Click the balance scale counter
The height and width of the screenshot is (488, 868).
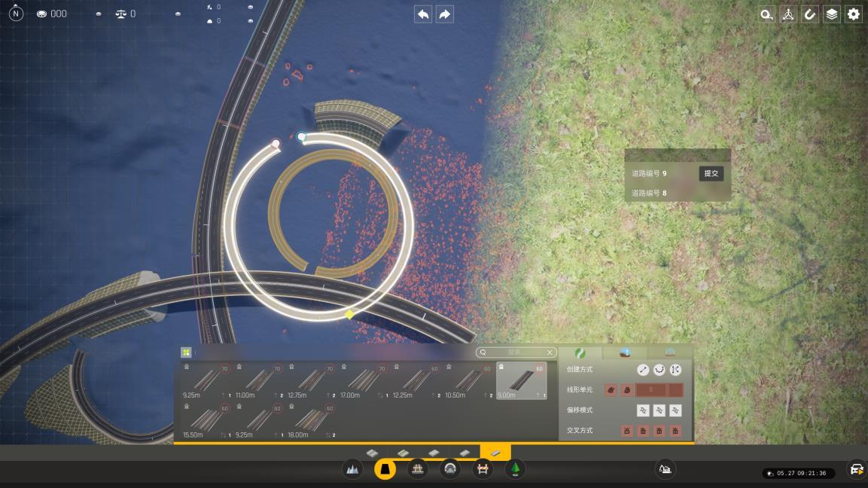pyautogui.click(x=126, y=14)
